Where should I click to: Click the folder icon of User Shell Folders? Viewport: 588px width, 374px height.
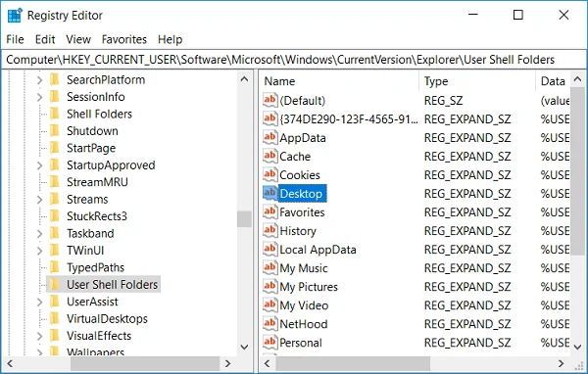pos(55,285)
